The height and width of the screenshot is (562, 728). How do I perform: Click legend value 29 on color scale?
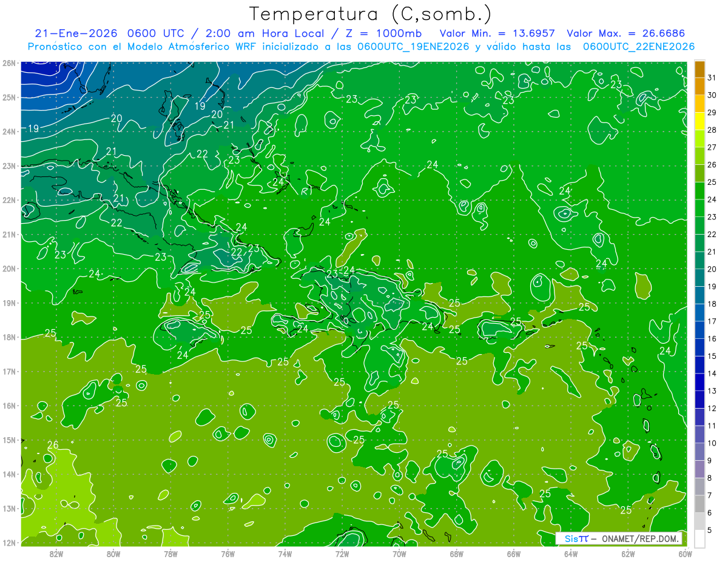pos(712,113)
